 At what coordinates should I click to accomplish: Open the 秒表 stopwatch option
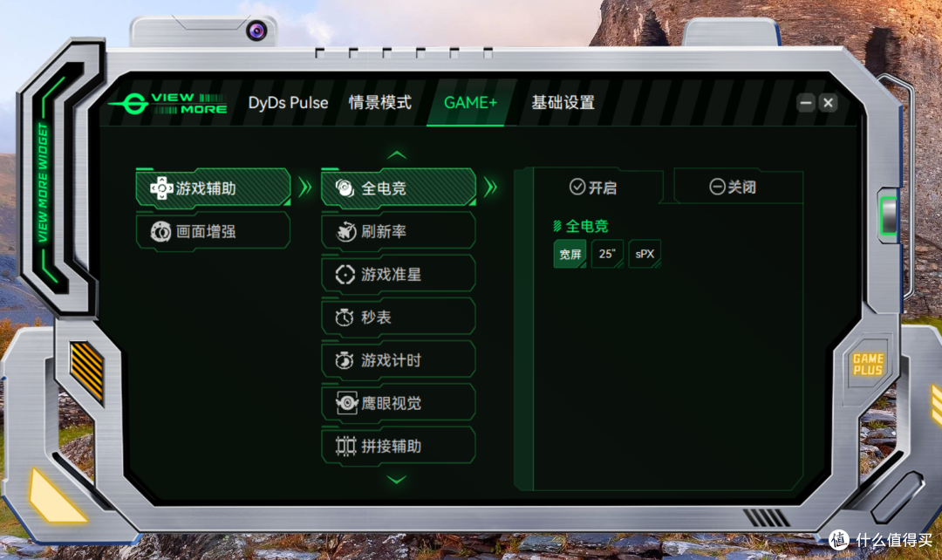tap(399, 318)
